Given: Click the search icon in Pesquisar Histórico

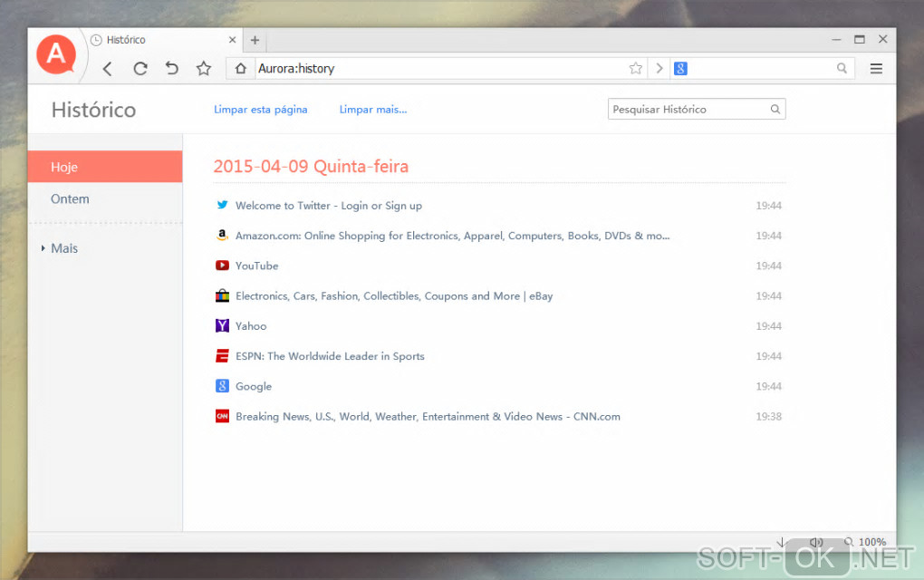Looking at the screenshot, I should coord(775,109).
